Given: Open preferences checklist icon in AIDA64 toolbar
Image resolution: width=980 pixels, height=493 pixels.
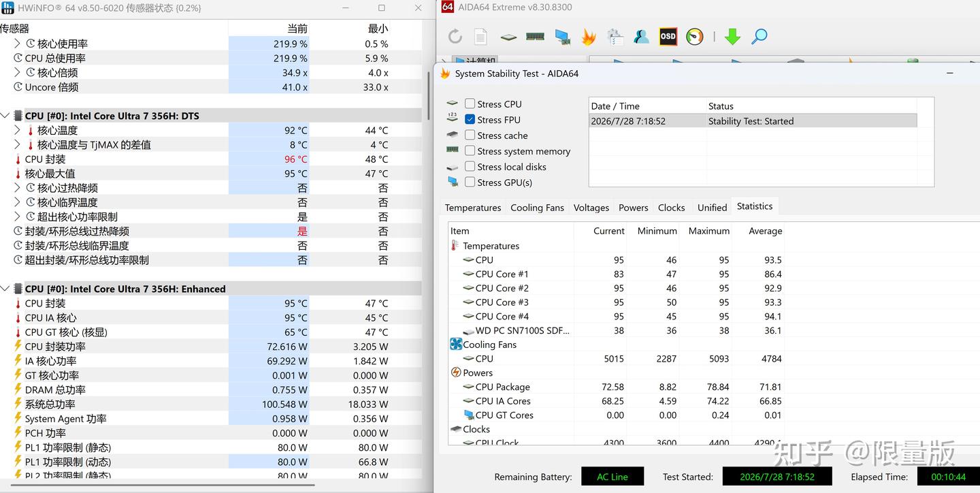Looking at the screenshot, I should pos(615,37).
